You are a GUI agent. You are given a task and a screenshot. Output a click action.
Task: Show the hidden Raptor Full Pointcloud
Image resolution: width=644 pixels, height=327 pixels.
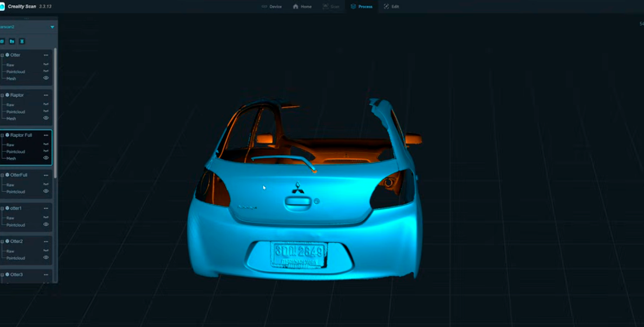coord(46,151)
